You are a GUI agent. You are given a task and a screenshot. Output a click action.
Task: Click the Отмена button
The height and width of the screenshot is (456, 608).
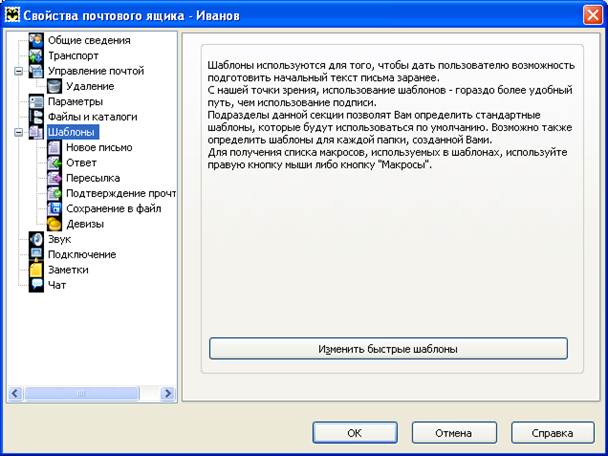(454, 433)
